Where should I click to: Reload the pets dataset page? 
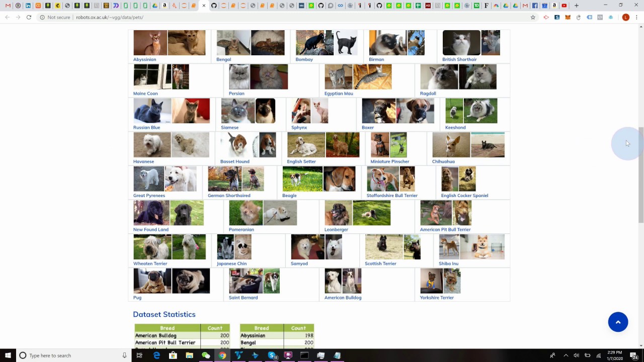coord(29,17)
